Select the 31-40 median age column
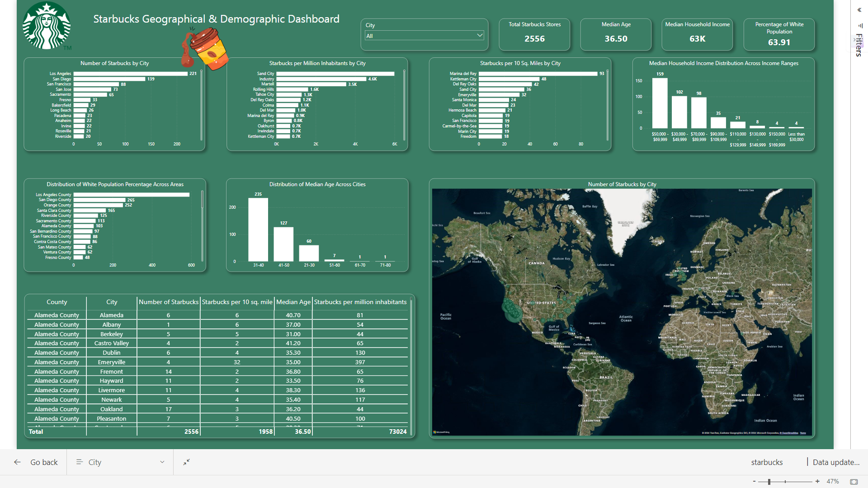868x488 pixels. point(258,230)
